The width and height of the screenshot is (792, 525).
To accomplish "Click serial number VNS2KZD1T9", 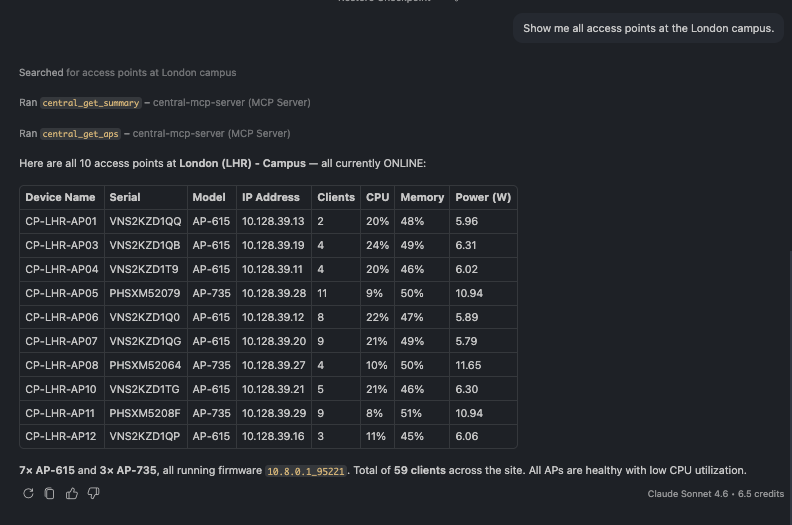I will [143, 269].
